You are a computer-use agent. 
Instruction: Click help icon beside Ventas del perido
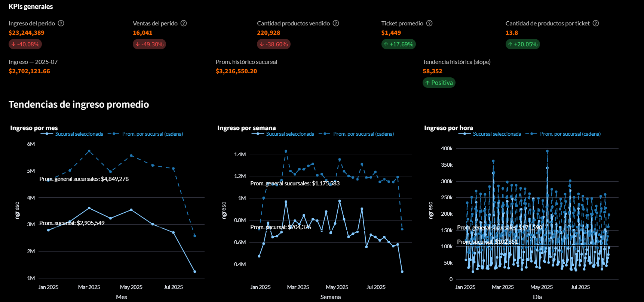184,23
